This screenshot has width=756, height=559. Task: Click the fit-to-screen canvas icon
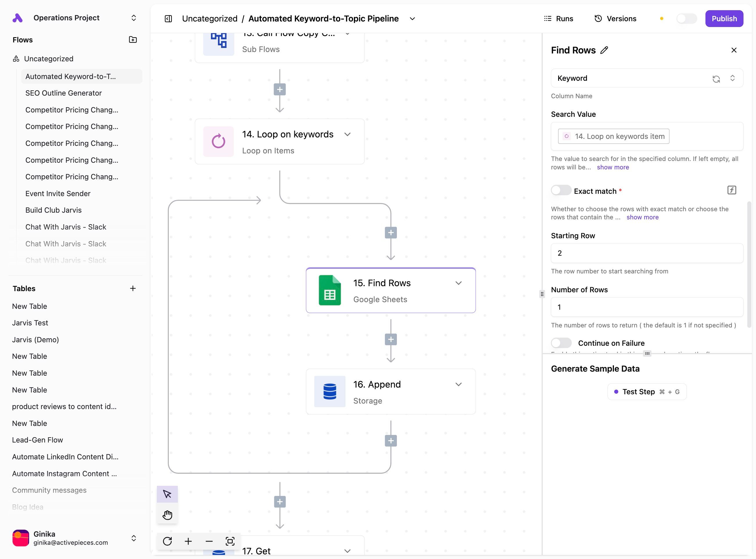pyautogui.click(x=230, y=541)
